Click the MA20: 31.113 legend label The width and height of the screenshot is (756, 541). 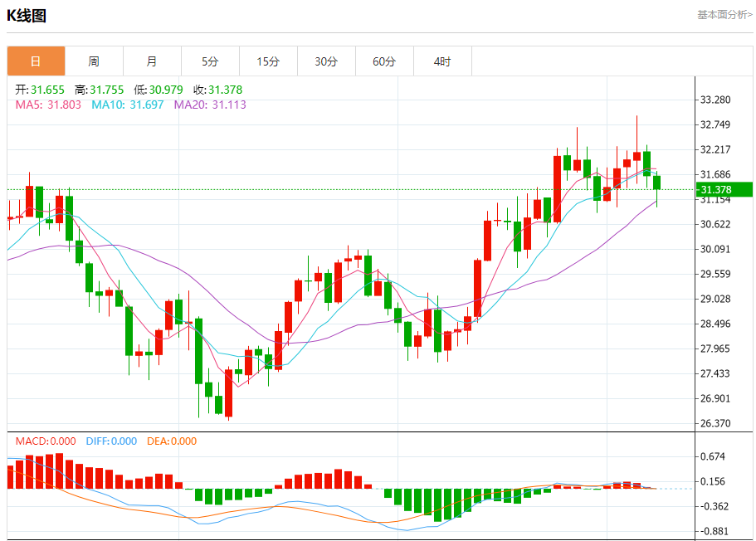click(x=210, y=105)
